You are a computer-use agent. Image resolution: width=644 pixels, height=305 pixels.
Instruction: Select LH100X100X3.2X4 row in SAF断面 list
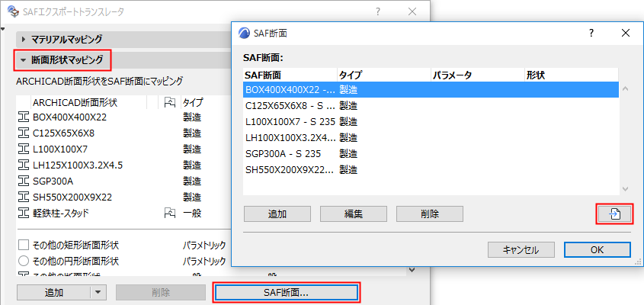[431, 138]
